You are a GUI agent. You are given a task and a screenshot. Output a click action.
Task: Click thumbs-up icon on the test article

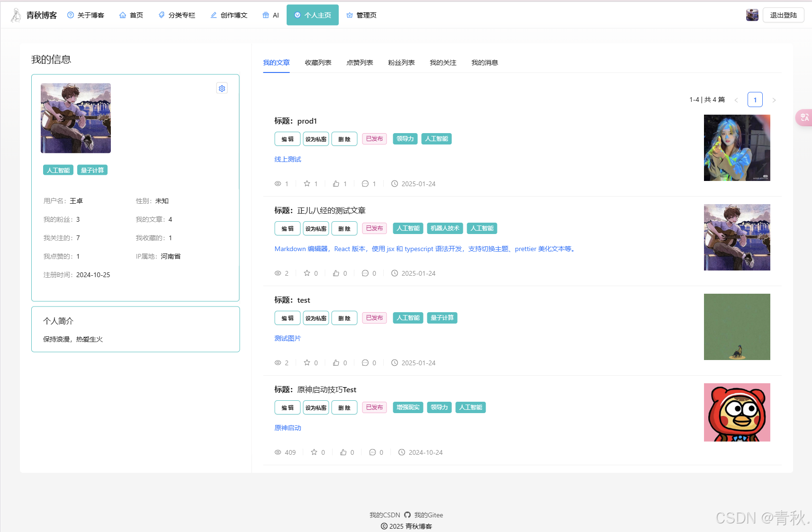point(336,363)
